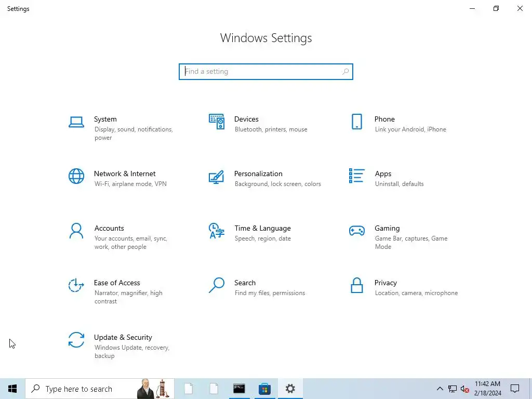Open Network & Internet globe icon
This screenshot has height=399, width=532.
click(x=76, y=176)
